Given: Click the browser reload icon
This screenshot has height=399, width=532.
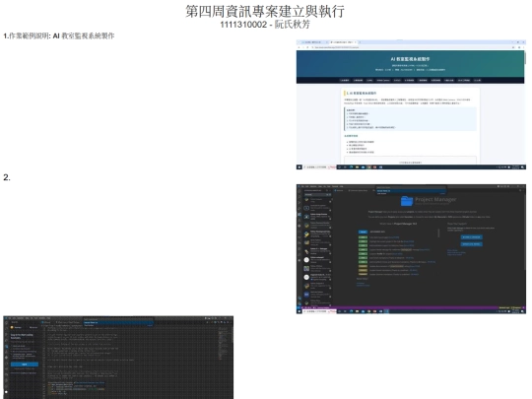Looking at the screenshot, I should 307,47.
